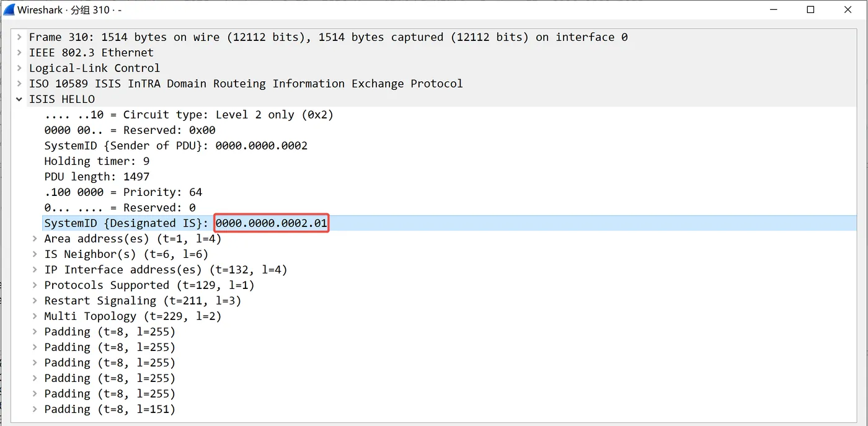868x426 pixels.
Task: Click the Designated IS value 0000.0000.0002.01
Action: pyautogui.click(x=271, y=223)
